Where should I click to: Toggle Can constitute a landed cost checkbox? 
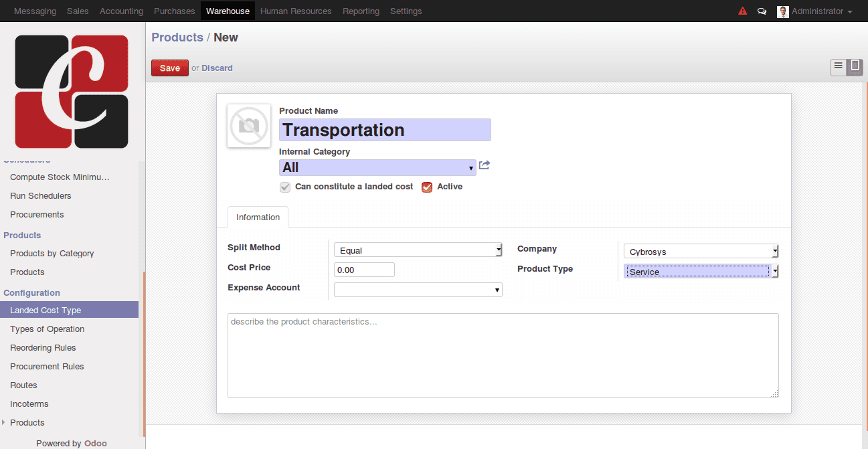tap(285, 187)
